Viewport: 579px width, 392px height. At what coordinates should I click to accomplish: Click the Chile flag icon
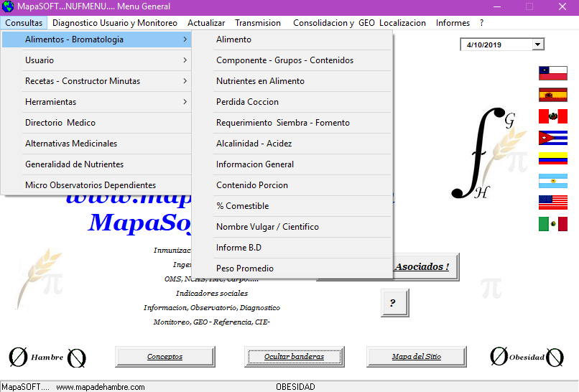(x=552, y=73)
